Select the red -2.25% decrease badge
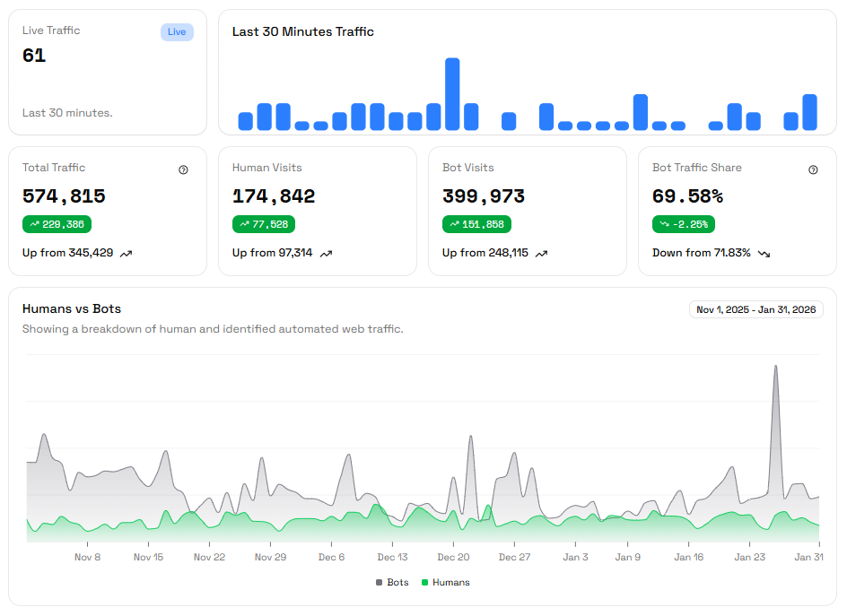 [684, 224]
